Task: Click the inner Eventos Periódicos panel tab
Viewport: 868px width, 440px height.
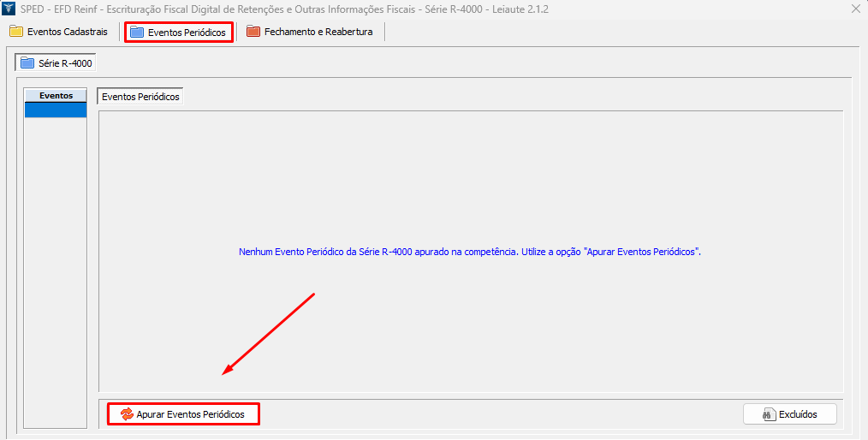Action: 140,97
